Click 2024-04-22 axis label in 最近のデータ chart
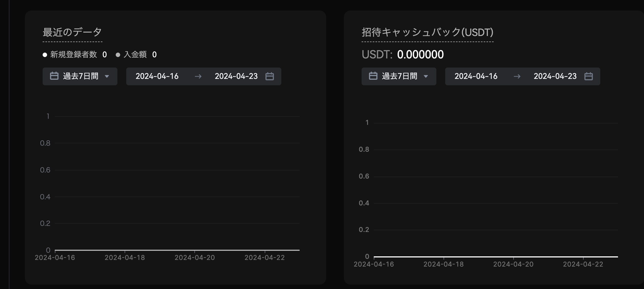This screenshot has height=289, width=644. [x=264, y=258]
